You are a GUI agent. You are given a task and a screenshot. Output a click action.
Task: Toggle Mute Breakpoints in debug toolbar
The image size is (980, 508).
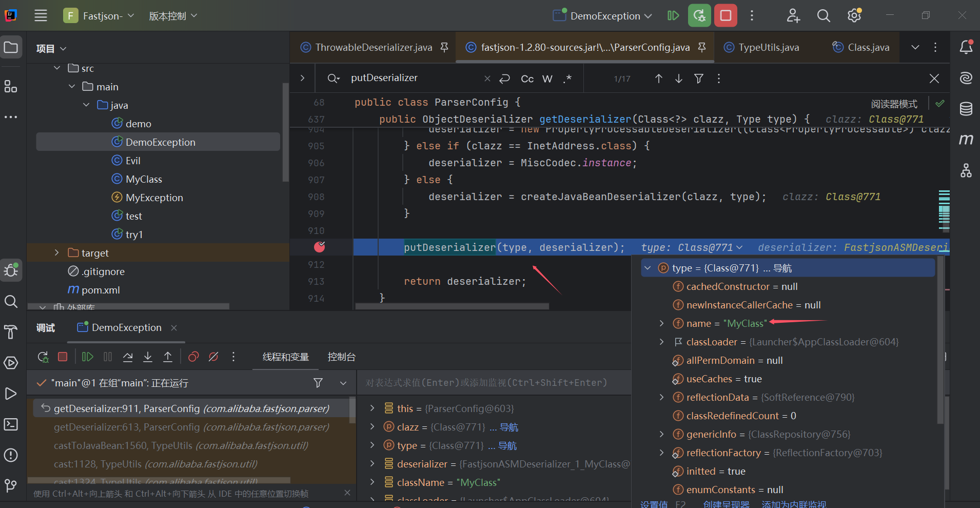pyautogui.click(x=213, y=357)
